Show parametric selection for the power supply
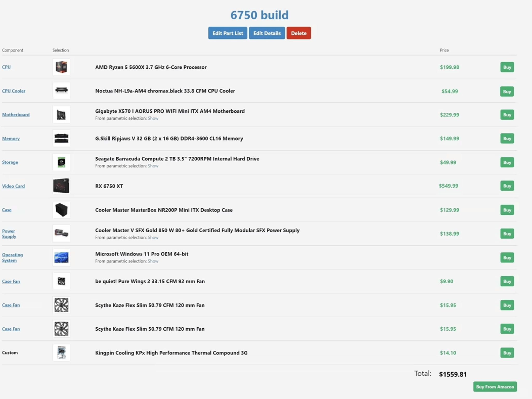 pos(153,237)
